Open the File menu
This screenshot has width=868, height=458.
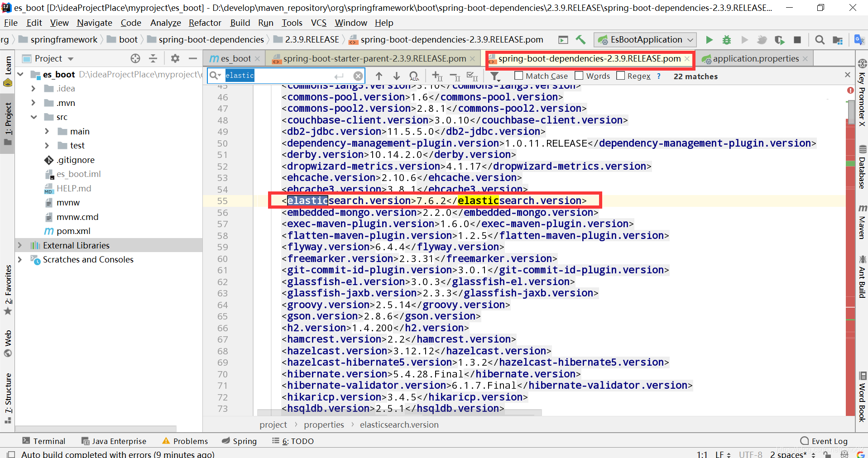coord(10,23)
